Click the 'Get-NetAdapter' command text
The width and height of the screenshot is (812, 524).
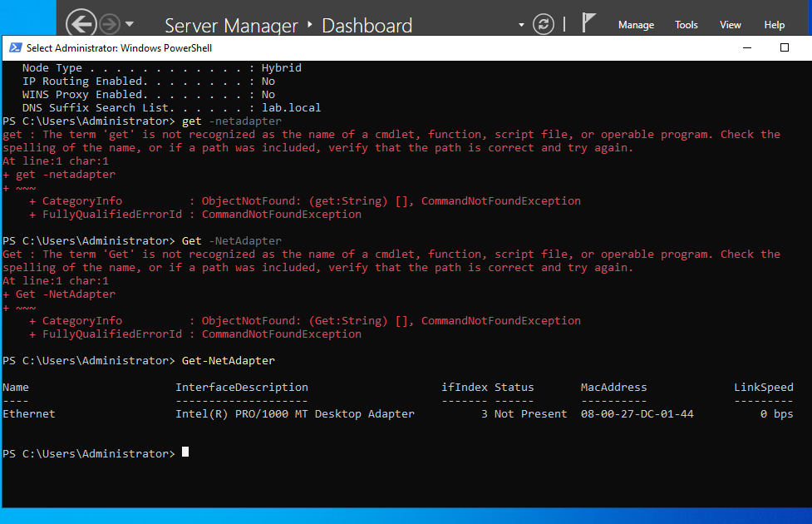click(229, 361)
